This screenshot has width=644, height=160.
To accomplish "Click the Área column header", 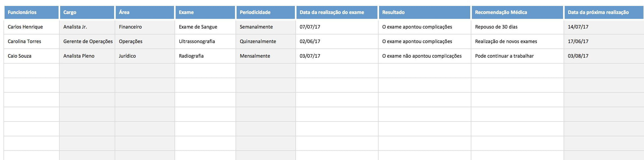I will (x=145, y=13).
